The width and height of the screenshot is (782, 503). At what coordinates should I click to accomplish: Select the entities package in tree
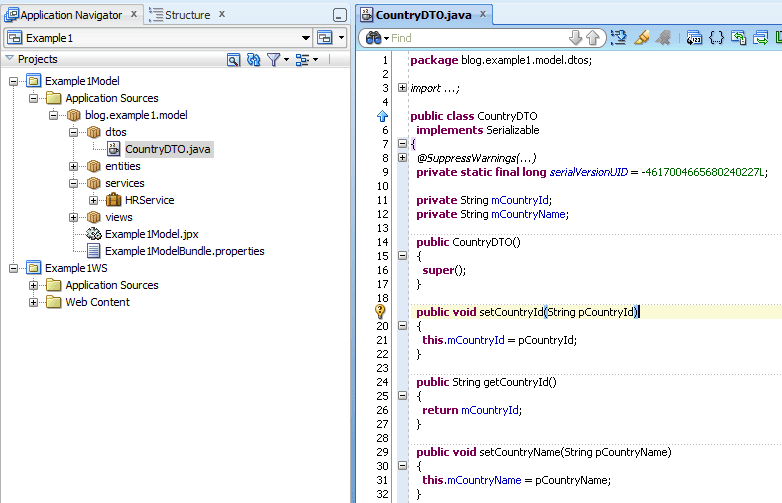click(x=123, y=166)
